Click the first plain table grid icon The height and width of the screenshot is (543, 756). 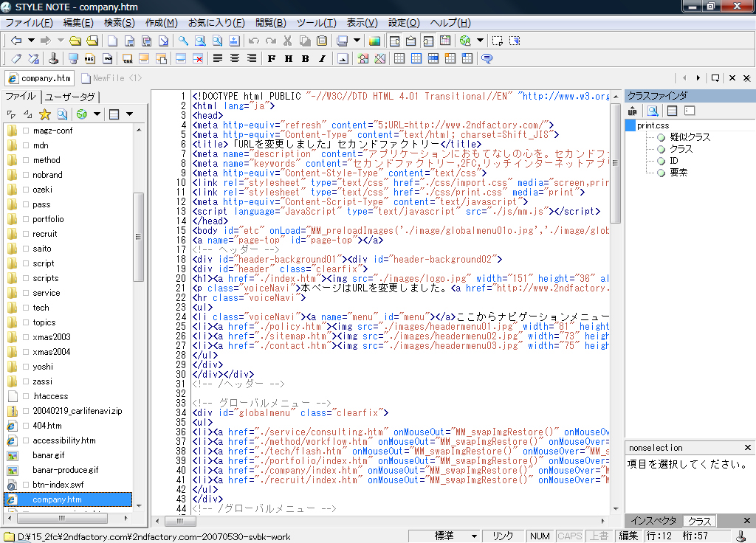(399, 59)
